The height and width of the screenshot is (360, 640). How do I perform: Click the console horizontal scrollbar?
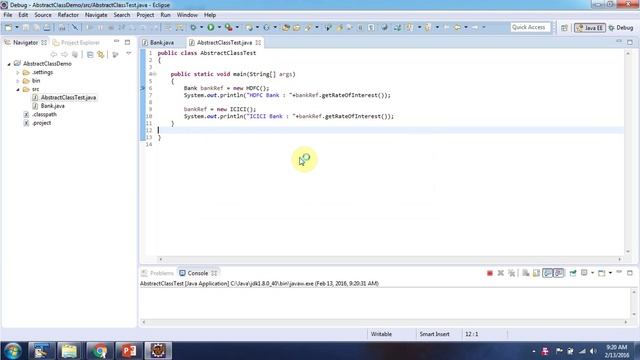[384, 322]
